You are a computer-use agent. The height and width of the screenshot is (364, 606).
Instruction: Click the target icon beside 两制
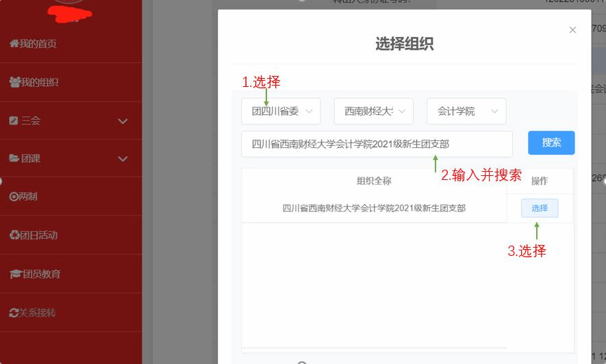point(14,197)
